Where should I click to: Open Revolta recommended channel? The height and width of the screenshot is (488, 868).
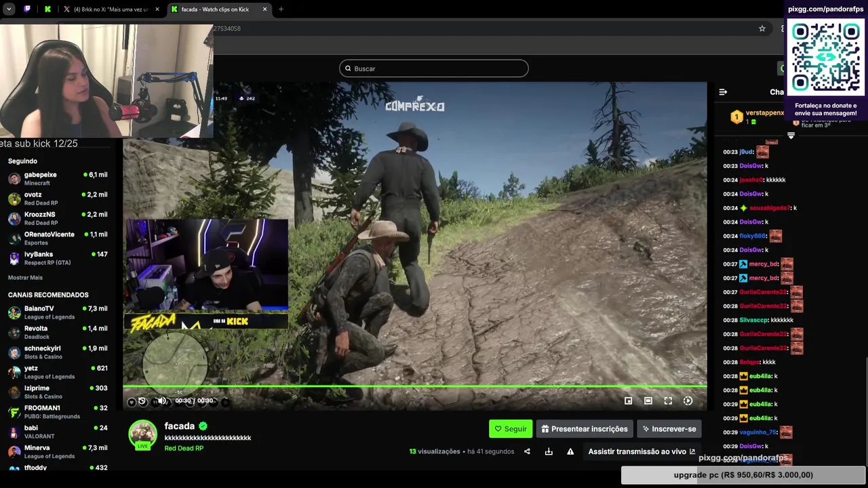[58, 332]
